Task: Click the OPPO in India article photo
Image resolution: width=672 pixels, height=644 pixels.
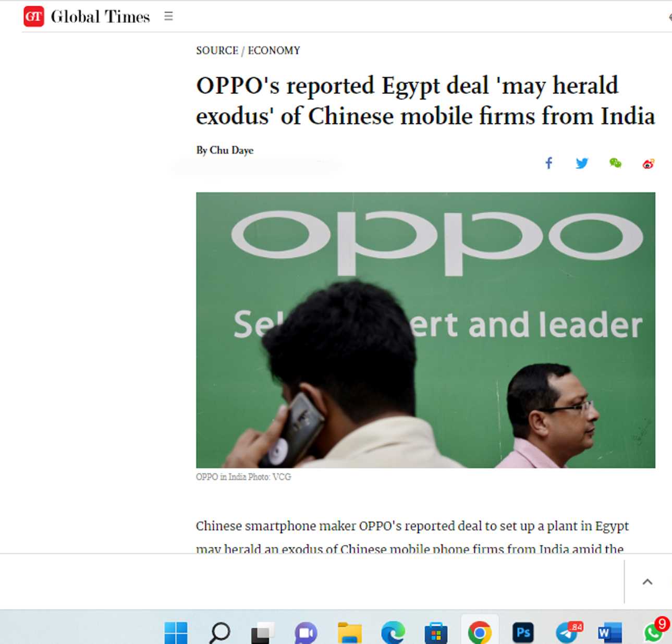Action: [x=425, y=330]
